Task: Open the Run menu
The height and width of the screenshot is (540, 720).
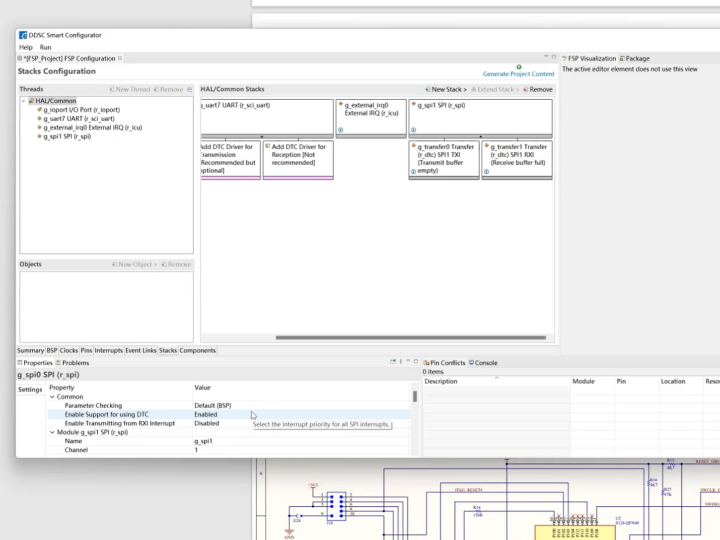Action: [46, 47]
